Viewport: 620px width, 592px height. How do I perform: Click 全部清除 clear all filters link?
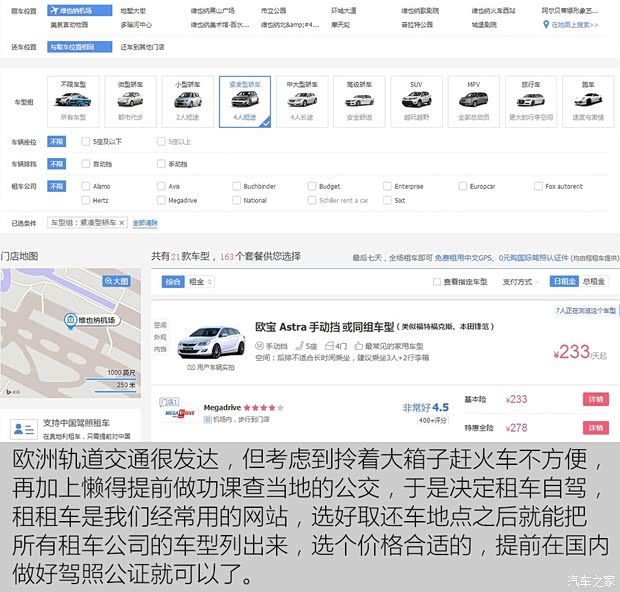(x=145, y=223)
